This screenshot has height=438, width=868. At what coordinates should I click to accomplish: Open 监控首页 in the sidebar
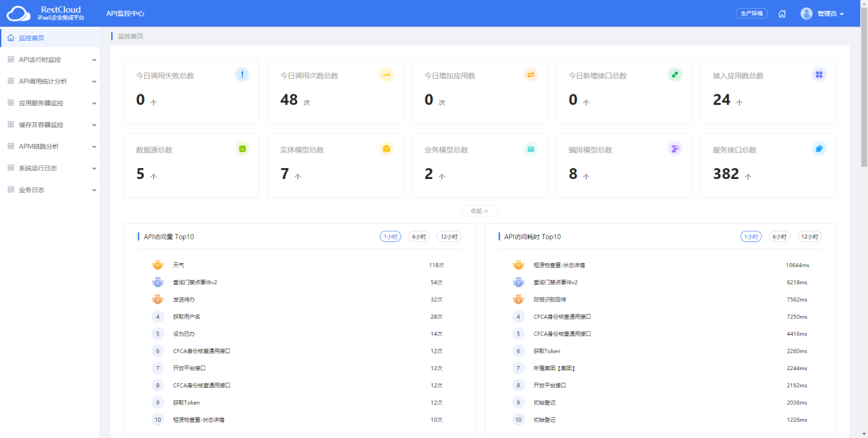32,38
